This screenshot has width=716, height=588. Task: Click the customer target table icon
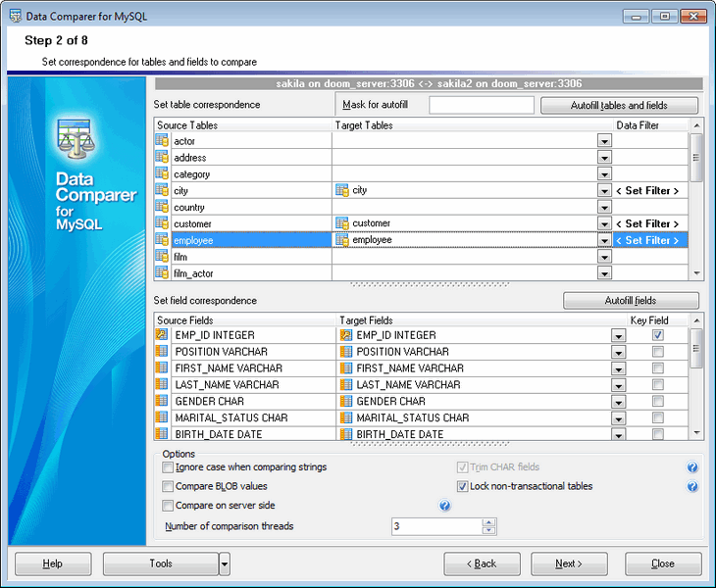coord(342,223)
